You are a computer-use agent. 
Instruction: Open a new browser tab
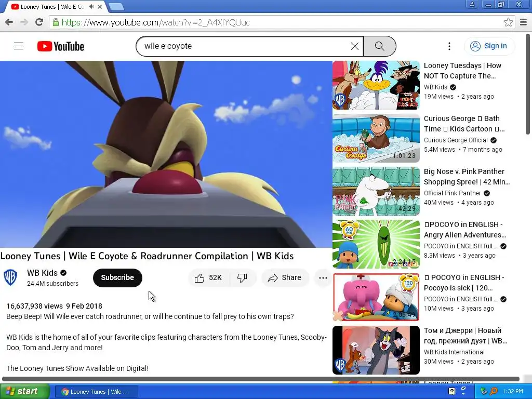pos(116,7)
